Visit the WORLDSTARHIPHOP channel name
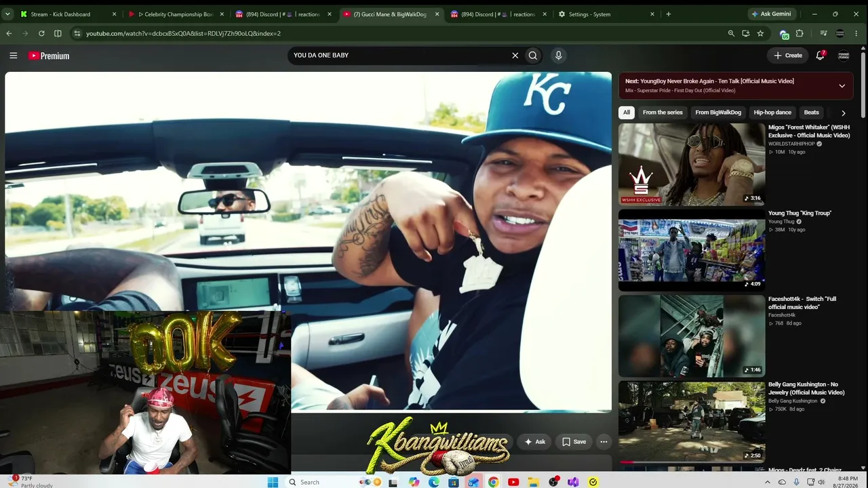868x488 pixels. tap(791, 144)
